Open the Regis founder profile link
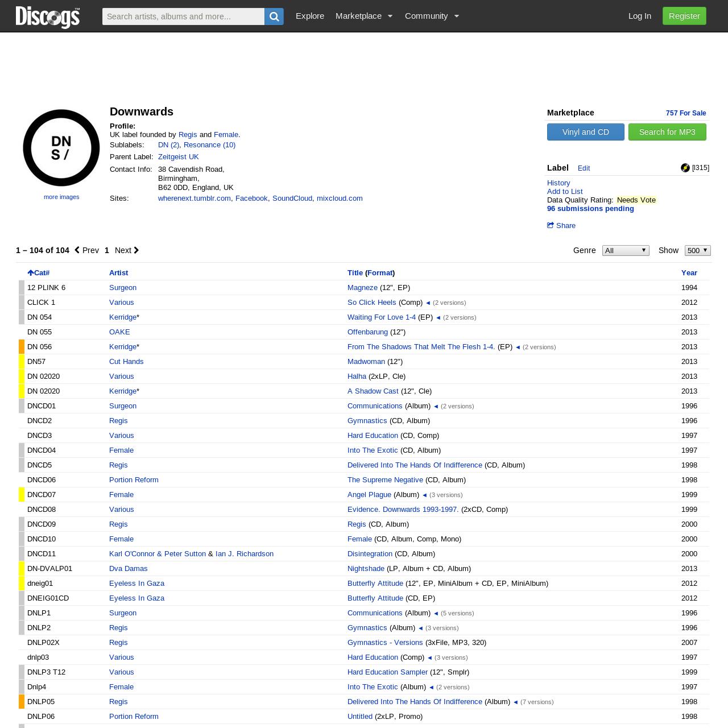728x728 pixels. tap(188, 135)
